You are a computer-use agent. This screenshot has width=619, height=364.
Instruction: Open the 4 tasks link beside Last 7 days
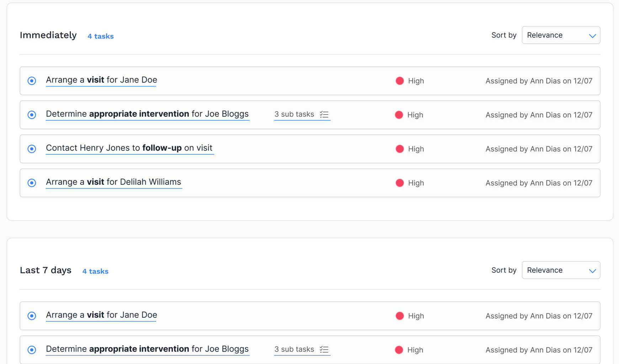pyautogui.click(x=95, y=271)
